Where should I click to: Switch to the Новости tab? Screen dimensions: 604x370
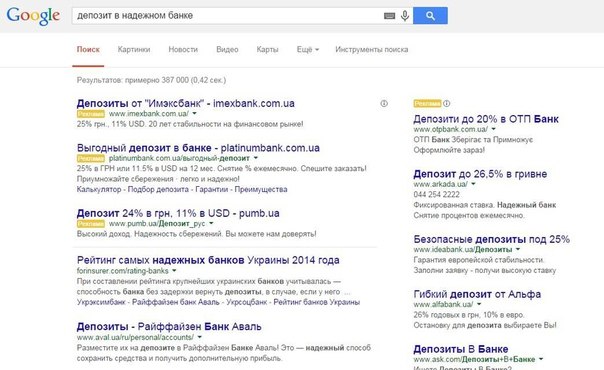pyautogui.click(x=183, y=50)
